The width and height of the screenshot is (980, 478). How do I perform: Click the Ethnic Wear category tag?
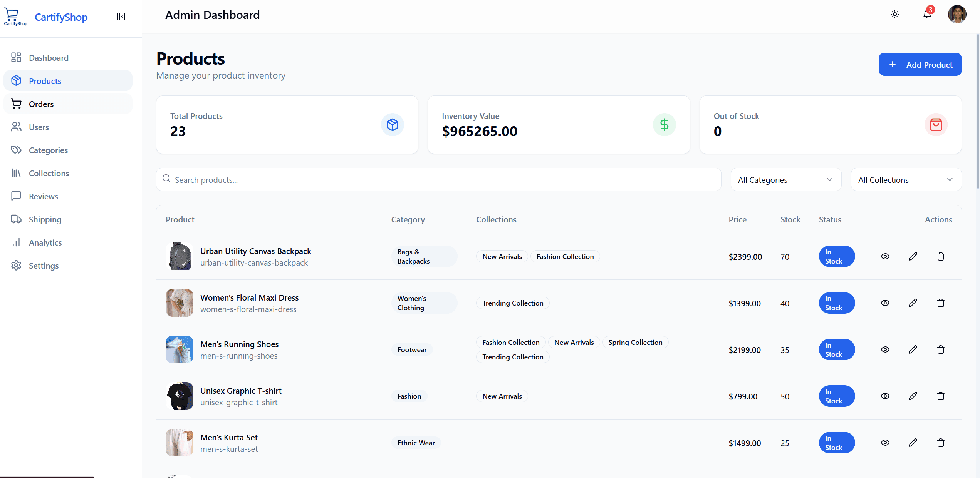(x=416, y=443)
